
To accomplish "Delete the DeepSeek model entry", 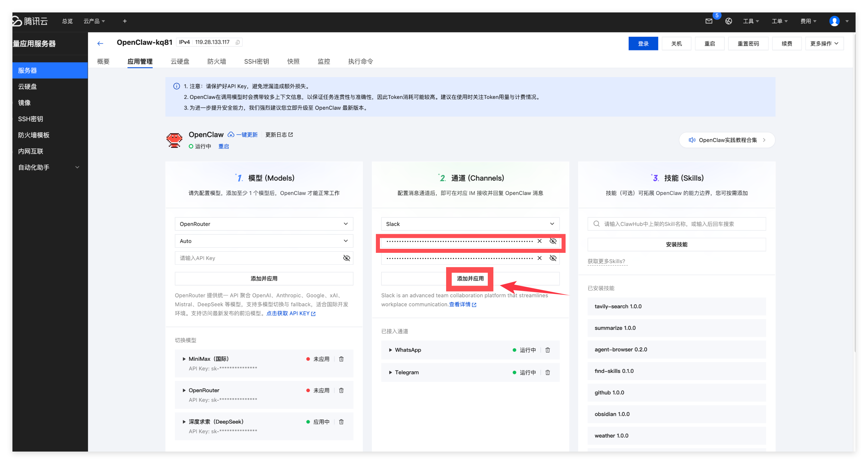I will click(x=341, y=422).
